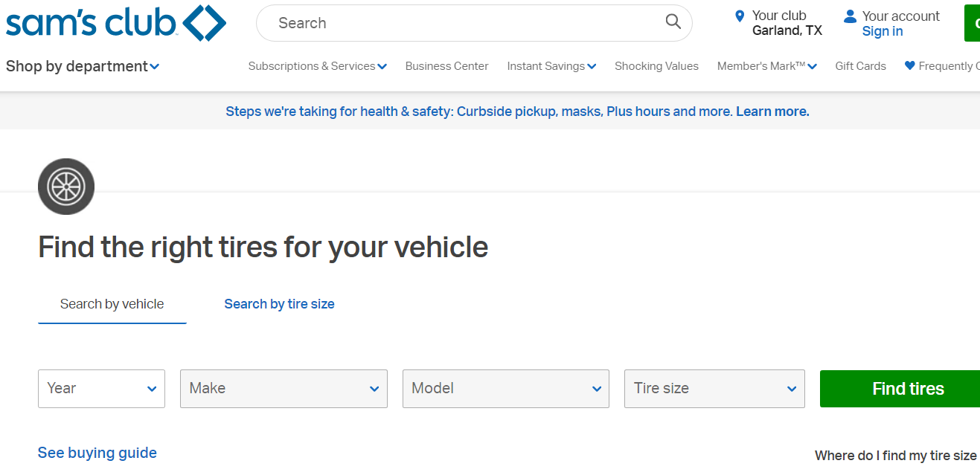This screenshot has width=980, height=475.
Task: Expand the Instant Savings menu
Action: [551, 66]
